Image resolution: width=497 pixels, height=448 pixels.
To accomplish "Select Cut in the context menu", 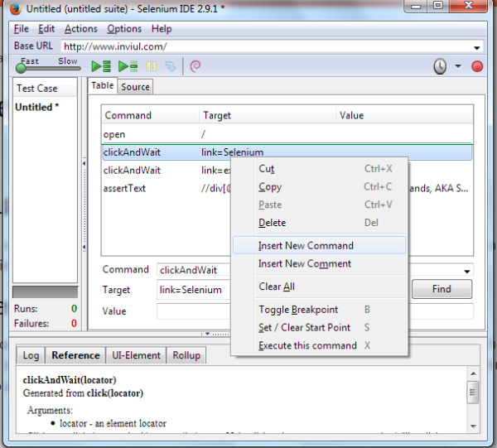I will [x=319, y=169].
